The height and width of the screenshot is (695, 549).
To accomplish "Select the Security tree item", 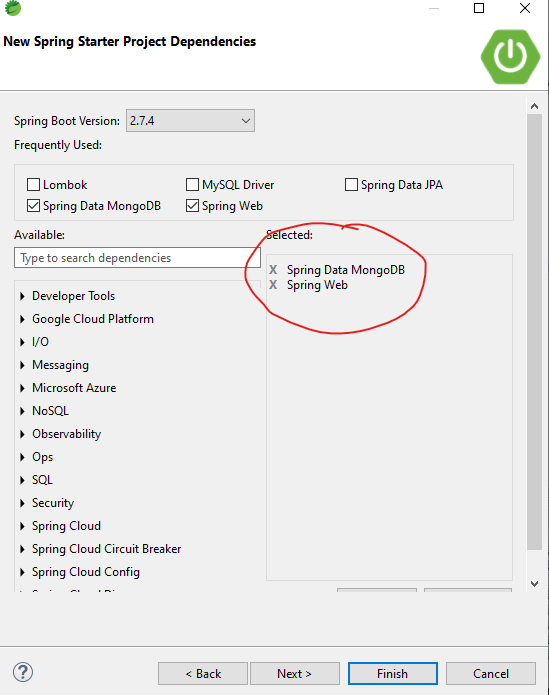I will click(53, 503).
